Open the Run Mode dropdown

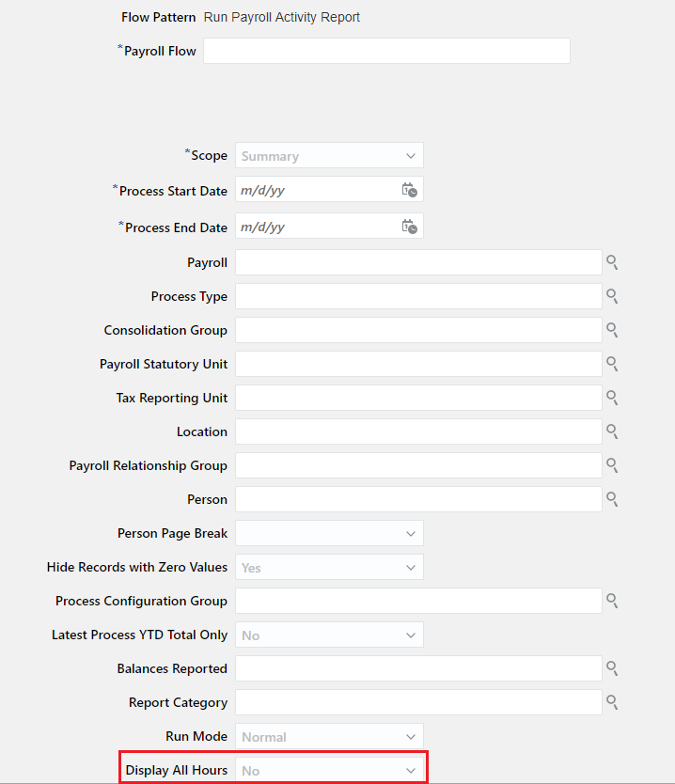411,737
